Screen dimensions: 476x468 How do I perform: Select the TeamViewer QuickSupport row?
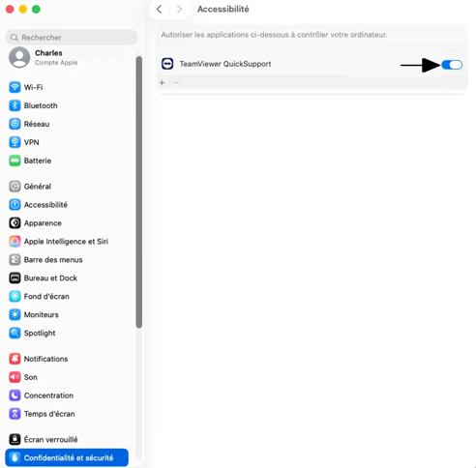[312, 64]
